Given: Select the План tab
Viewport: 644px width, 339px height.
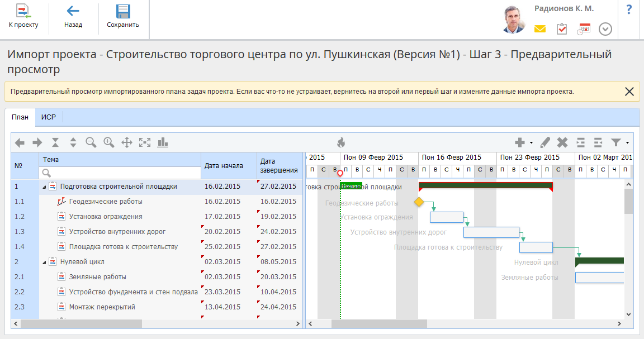Looking at the screenshot, I should 20,117.
